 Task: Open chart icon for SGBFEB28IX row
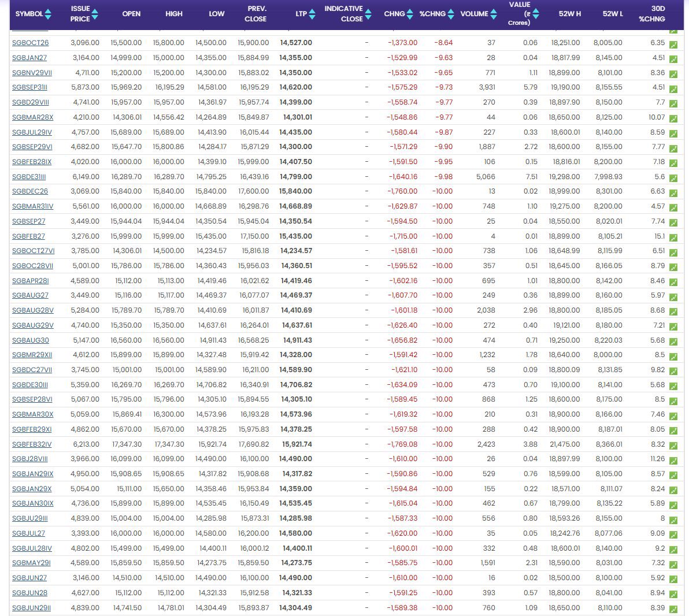673,164
